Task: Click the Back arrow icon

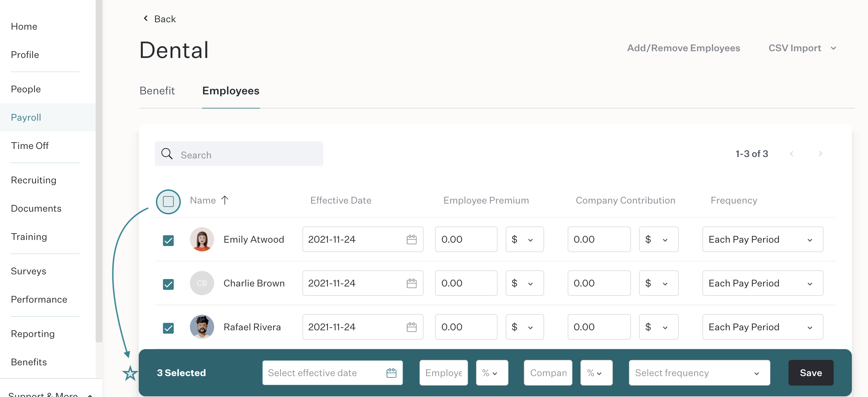Action: 145,18
